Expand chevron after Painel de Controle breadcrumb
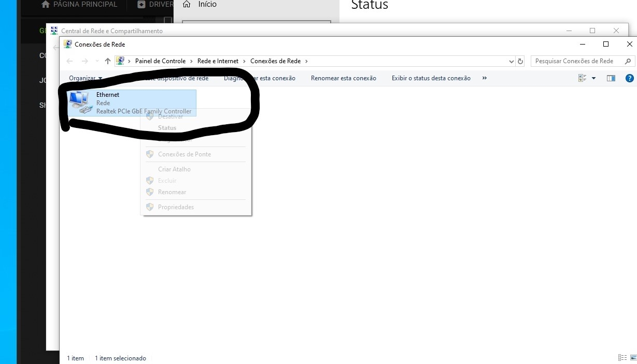This screenshot has width=637, height=364. click(192, 61)
